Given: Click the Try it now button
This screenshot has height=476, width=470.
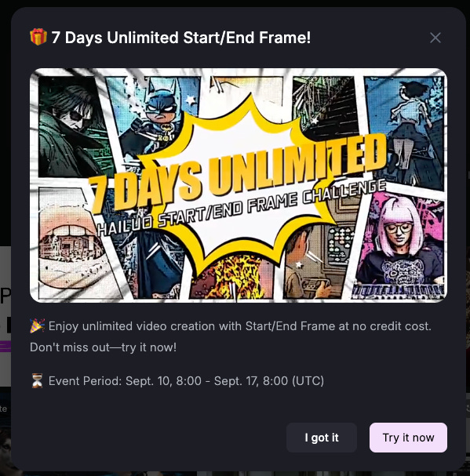Looking at the screenshot, I should pyautogui.click(x=408, y=438).
